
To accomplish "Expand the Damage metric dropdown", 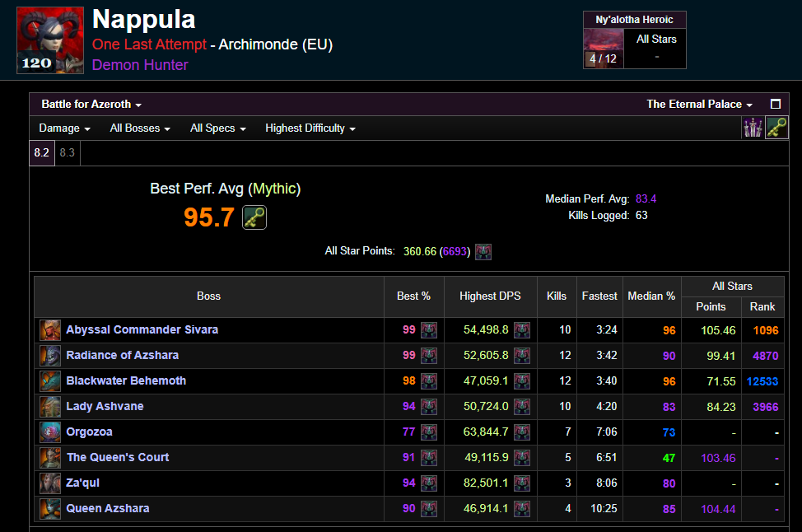I will [64, 128].
